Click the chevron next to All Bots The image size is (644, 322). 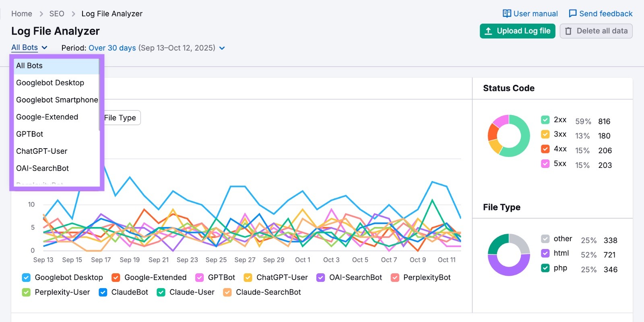click(x=44, y=47)
